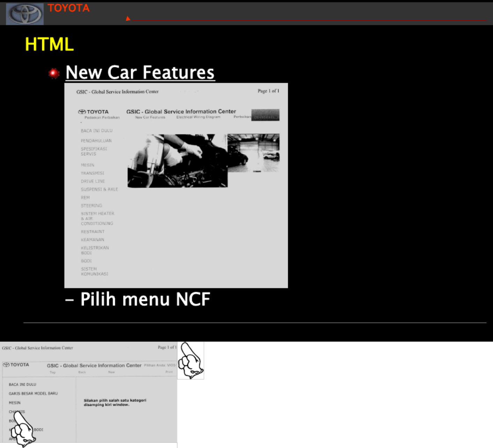The width and height of the screenshot is (493, 448).
Task: Open BACA INI DULU above PENDAHULUAN
Action: tap(97, 131)
